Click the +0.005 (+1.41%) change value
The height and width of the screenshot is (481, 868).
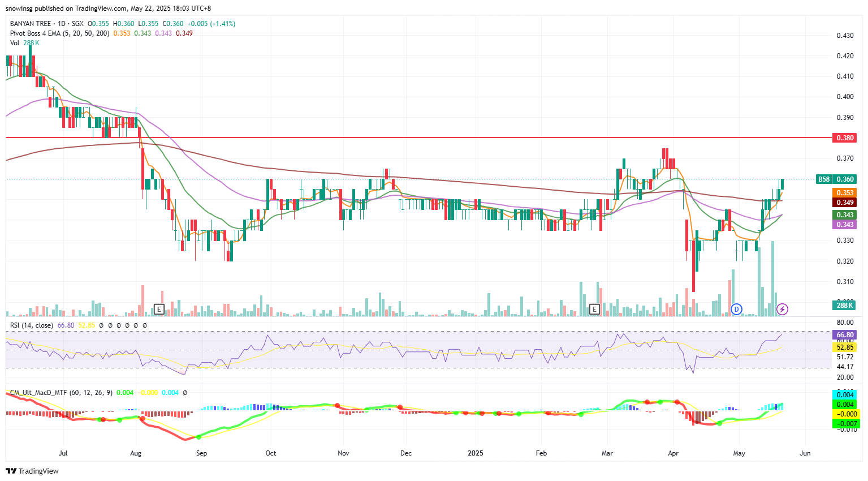(211, 24)
